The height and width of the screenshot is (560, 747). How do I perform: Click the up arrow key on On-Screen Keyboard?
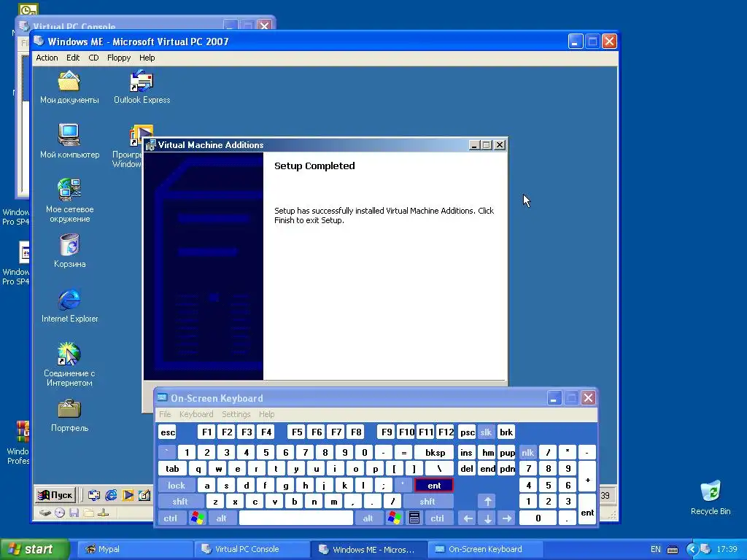coord(487,502)
